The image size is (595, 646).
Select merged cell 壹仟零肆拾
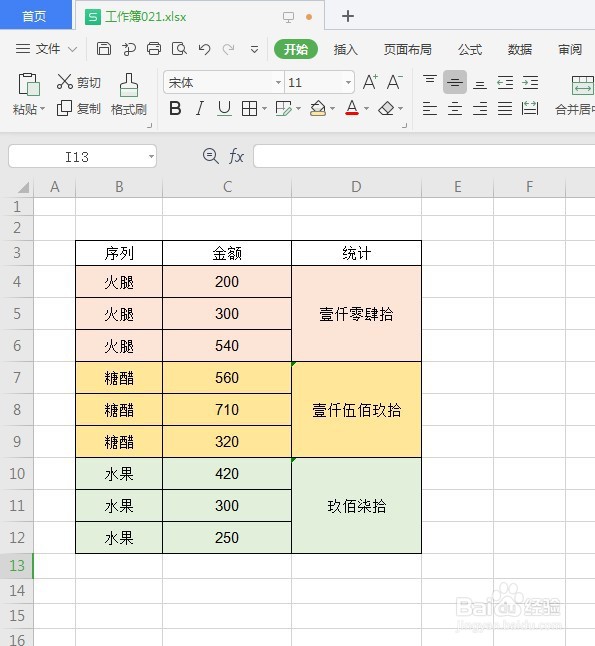pyautogui.click(x=356, y=314)
